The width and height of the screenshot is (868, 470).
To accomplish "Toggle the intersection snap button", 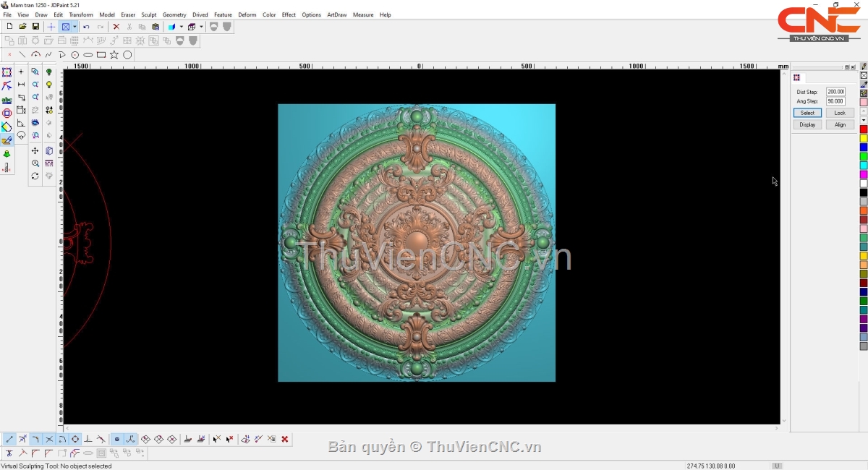I will pos(49,439).
